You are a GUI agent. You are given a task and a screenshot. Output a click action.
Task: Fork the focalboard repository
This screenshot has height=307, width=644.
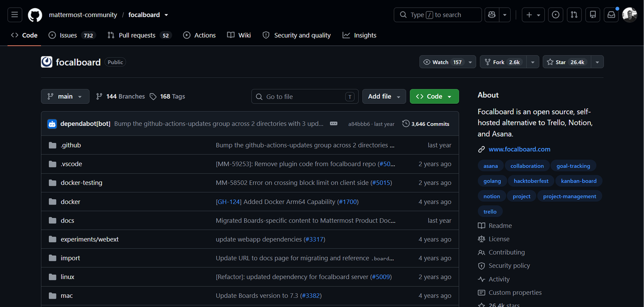click(x=504, y=62)
